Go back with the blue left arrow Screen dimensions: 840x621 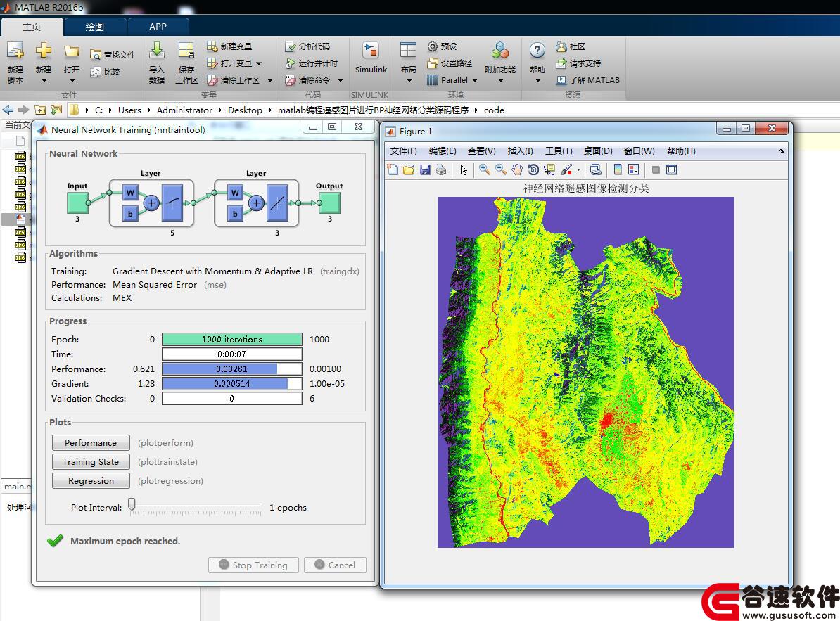pos(8,110)
